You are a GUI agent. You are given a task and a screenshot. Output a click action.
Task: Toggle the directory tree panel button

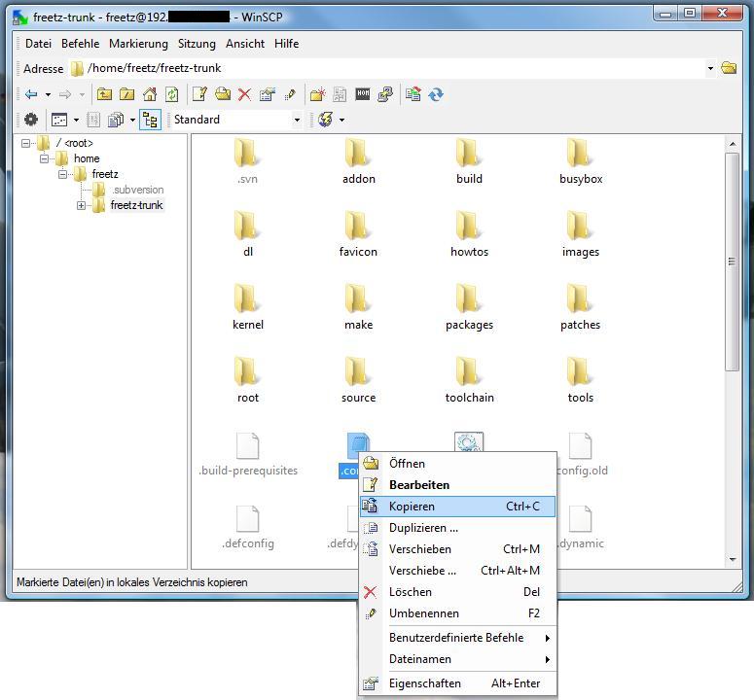(150, 120)
